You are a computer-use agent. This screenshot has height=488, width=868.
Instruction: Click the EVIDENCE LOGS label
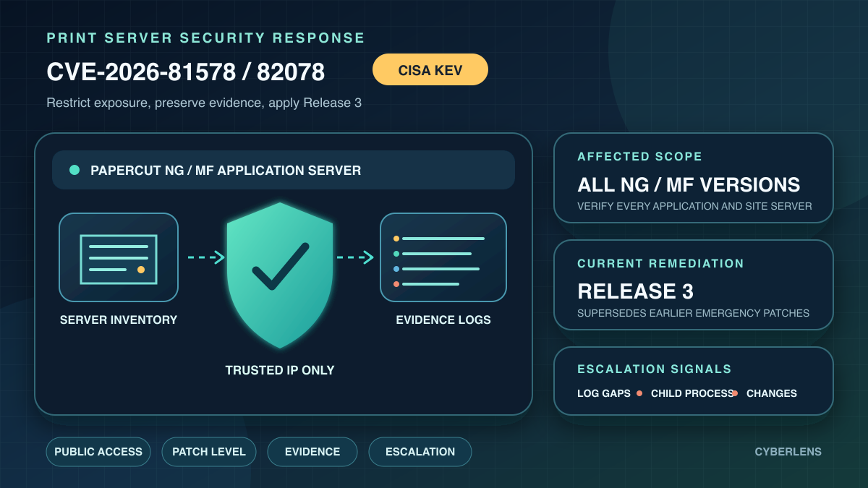click(443, 320)
